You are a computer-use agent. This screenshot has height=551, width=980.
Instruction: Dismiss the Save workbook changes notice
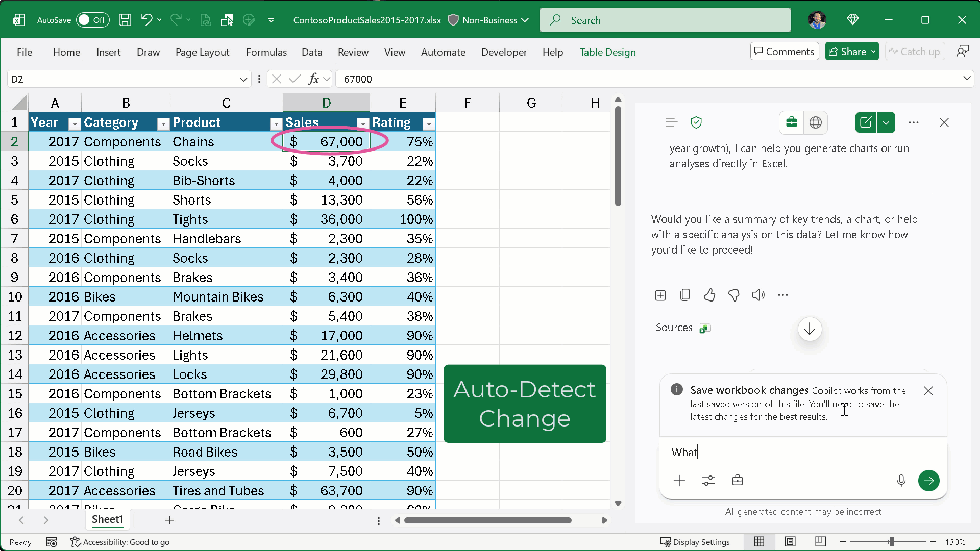pos(928,391)
